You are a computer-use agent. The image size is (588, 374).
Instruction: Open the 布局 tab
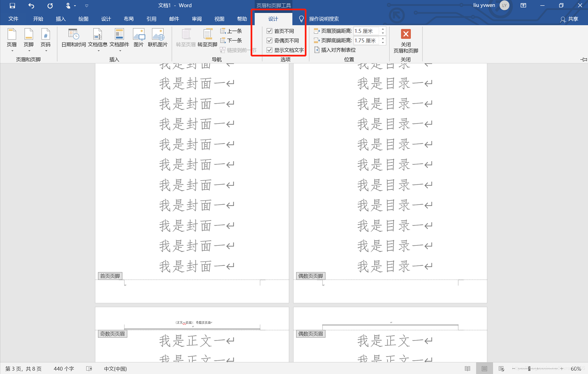point(129,19)
